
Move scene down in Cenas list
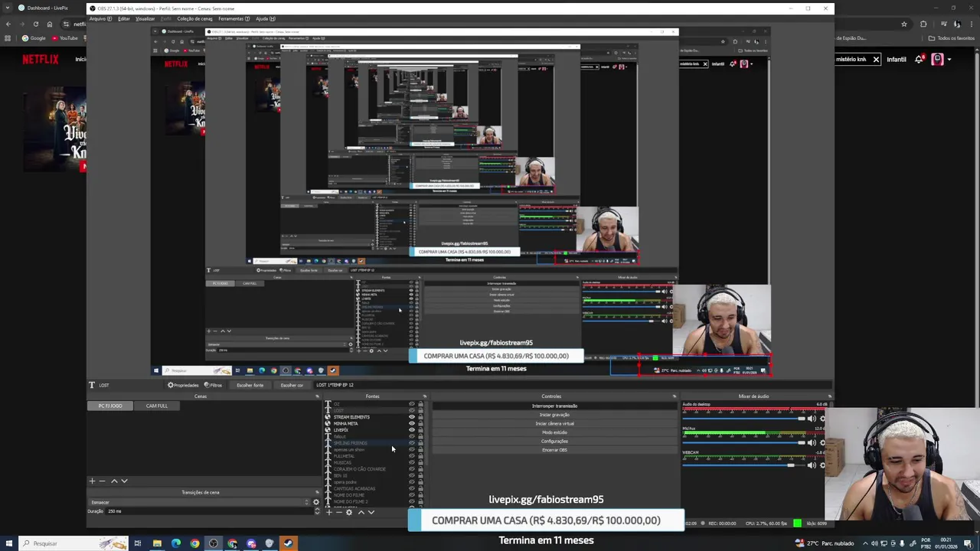tap(124, 481)
